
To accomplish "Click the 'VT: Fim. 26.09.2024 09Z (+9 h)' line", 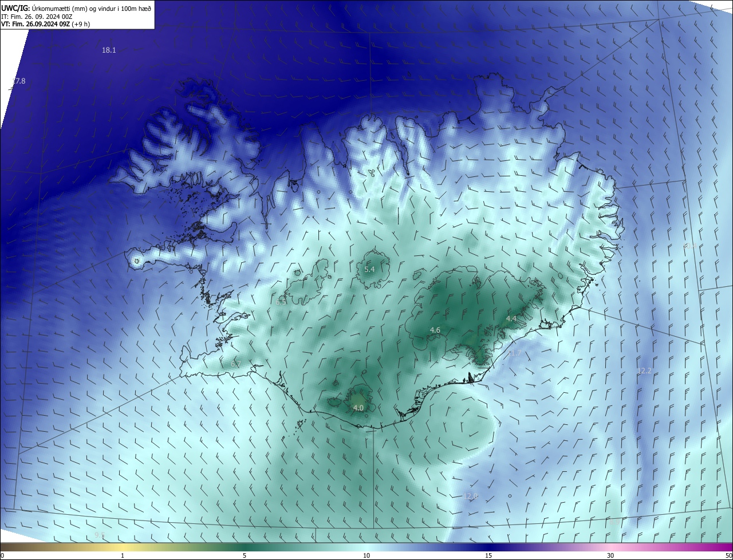I will 46,23.
